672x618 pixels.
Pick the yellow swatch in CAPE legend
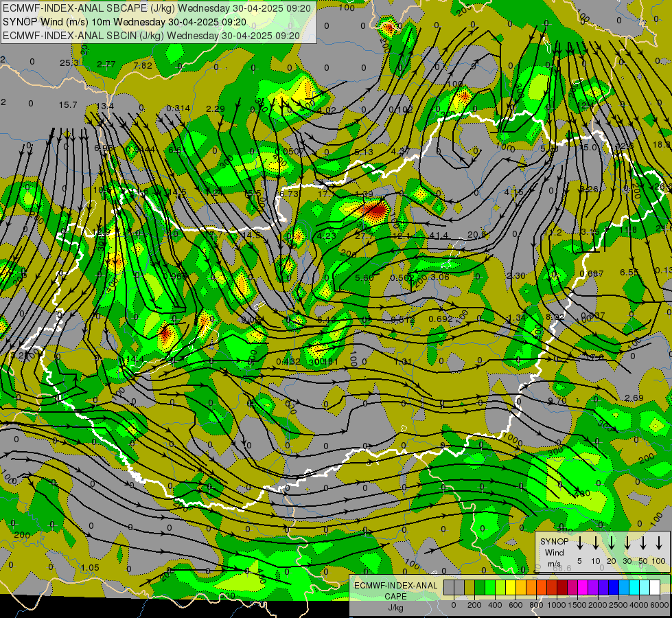511,588
